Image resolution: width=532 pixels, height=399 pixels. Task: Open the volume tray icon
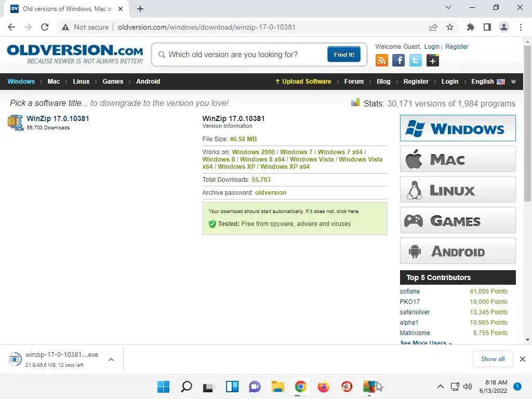[468, 387]
